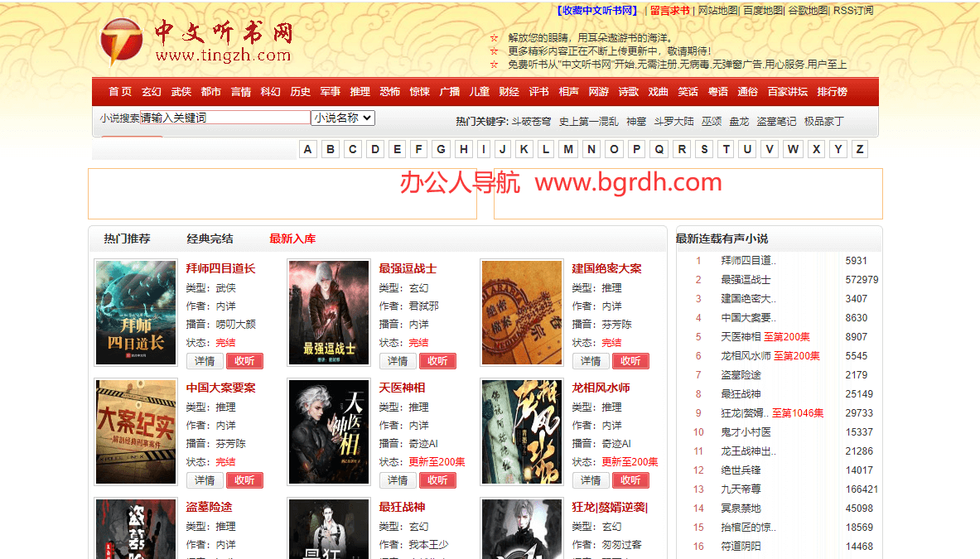Image resolution: width=980 pixels, height=559 pixels.
Task: Choose letter M in the alphabet filter
Action: click(x=568, y=149)
